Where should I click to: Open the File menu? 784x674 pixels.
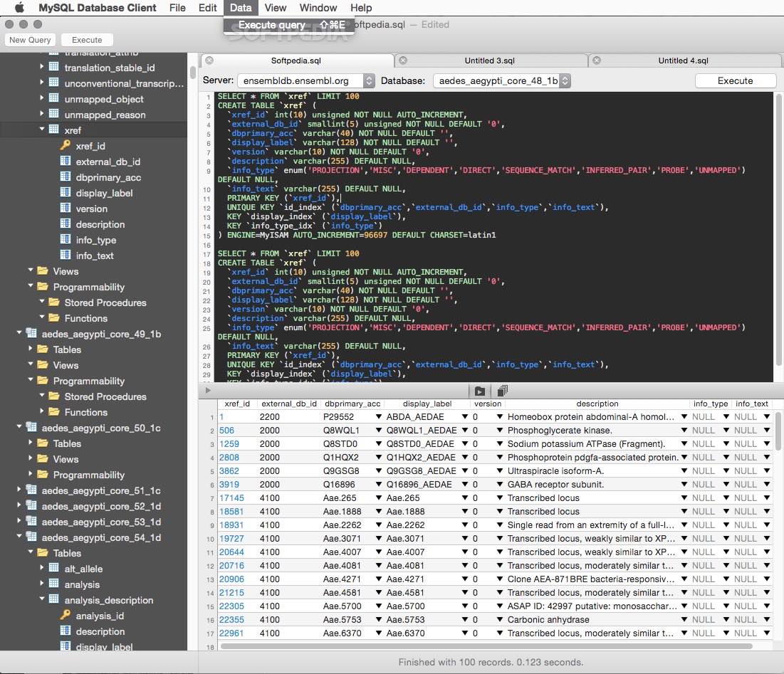coord(177,8)
